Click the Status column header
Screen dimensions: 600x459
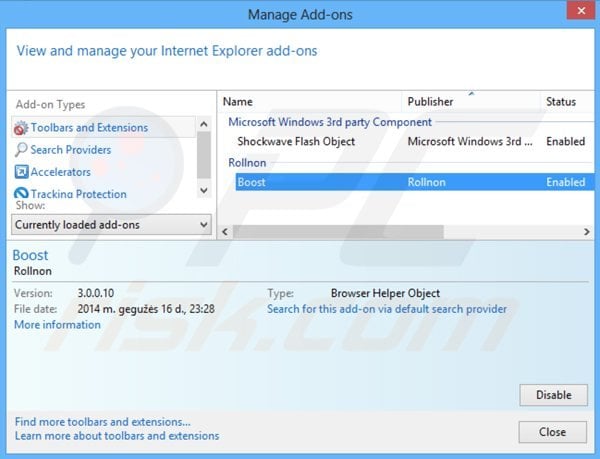pyautogui.click(x=565, y=101)
